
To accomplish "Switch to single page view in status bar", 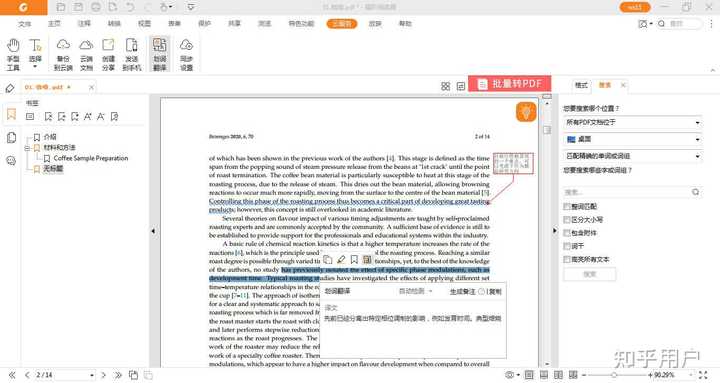I will pos(529,375).
